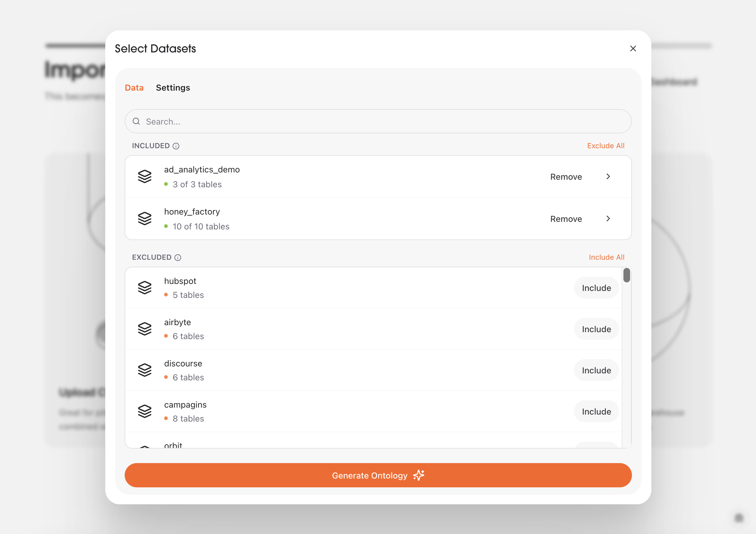This screenshot has width=756, height=534.
Task: Include the discourse dataset
Action: [596, 370]
